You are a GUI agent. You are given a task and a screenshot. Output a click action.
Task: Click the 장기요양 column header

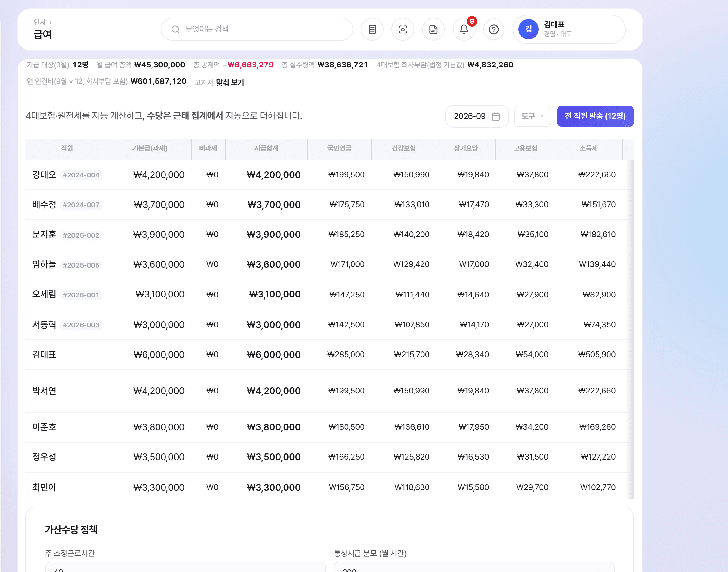click(x=466, y=148)
